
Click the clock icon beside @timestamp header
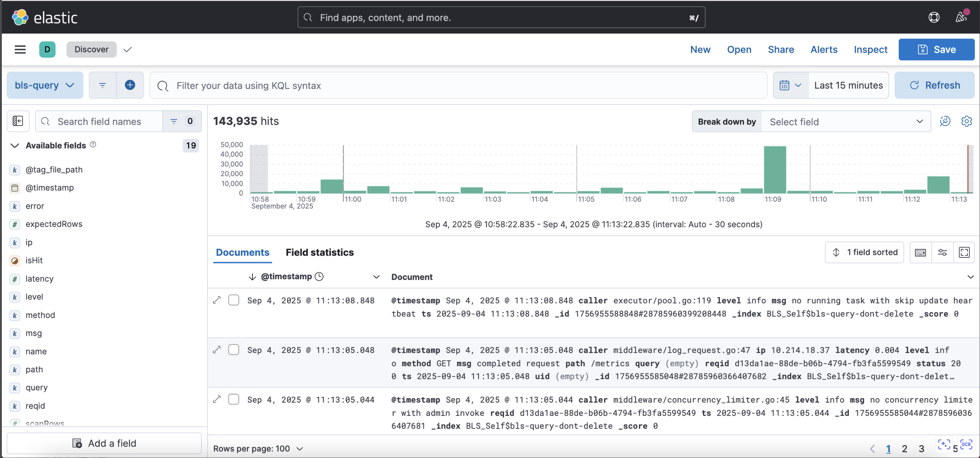(x=319, y=277)
